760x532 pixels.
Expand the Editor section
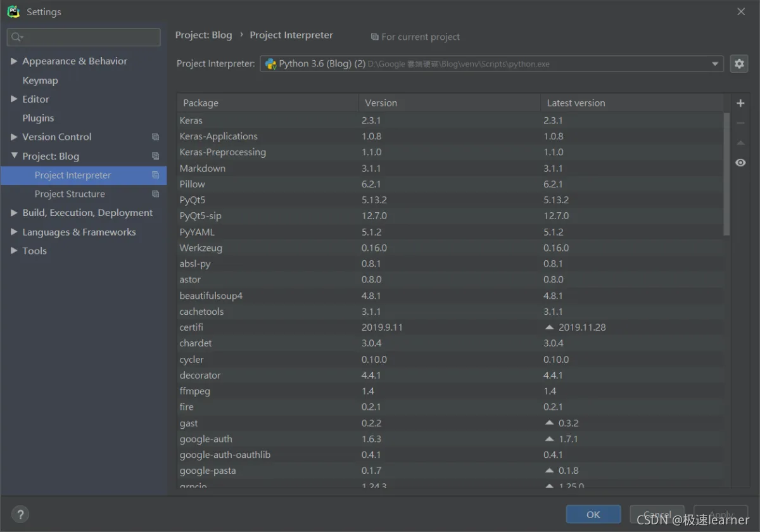(14, 99)
